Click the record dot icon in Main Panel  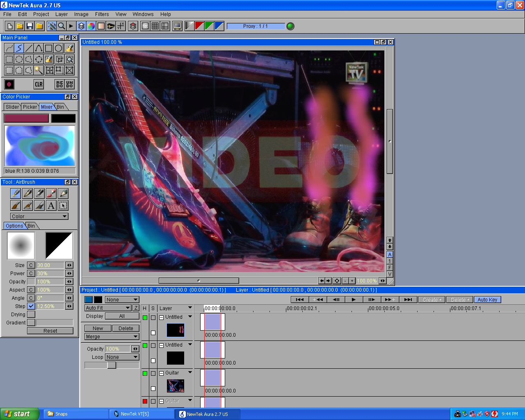(9, 84)
